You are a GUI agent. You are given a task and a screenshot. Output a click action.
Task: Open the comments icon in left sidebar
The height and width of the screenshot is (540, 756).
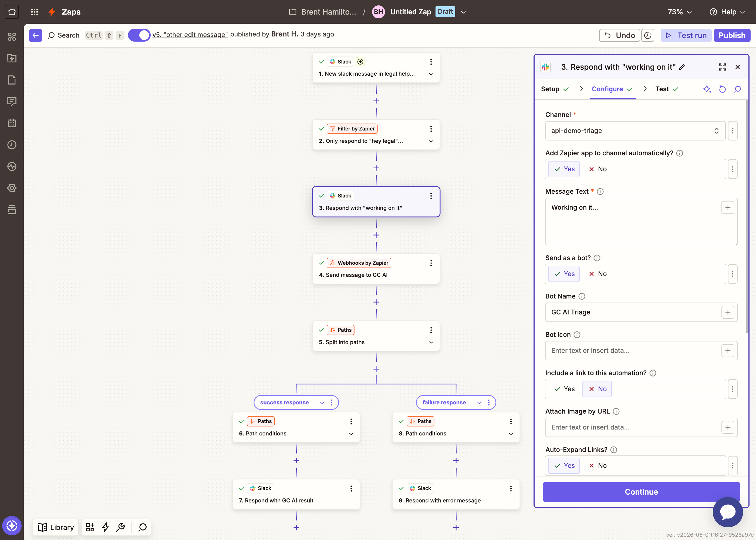[12, 101]
